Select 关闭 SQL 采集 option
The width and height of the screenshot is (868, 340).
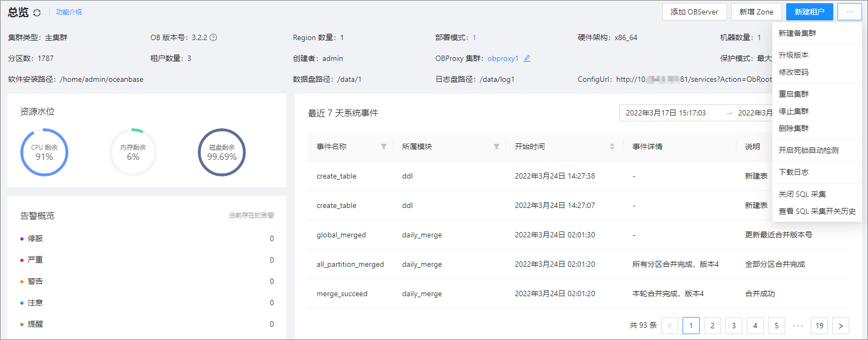pos(817,194)
